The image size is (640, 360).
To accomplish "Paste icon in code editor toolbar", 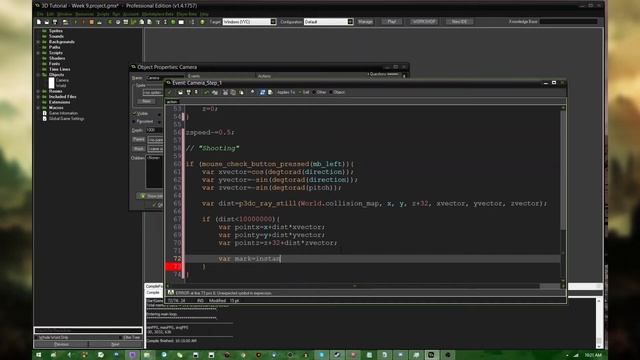I will tap(241, 92).
